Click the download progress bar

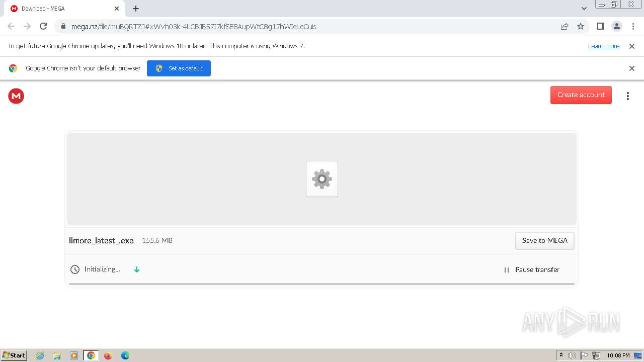click(321, 284)
